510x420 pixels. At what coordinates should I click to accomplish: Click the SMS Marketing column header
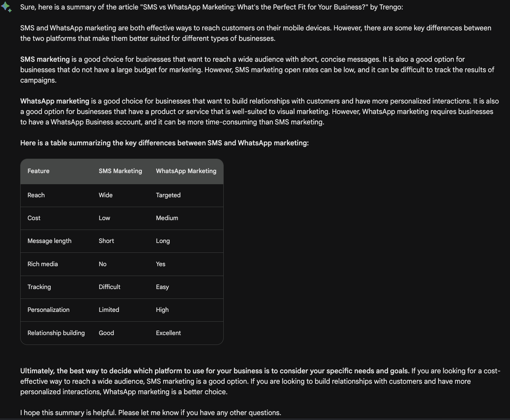pos(120,171)
